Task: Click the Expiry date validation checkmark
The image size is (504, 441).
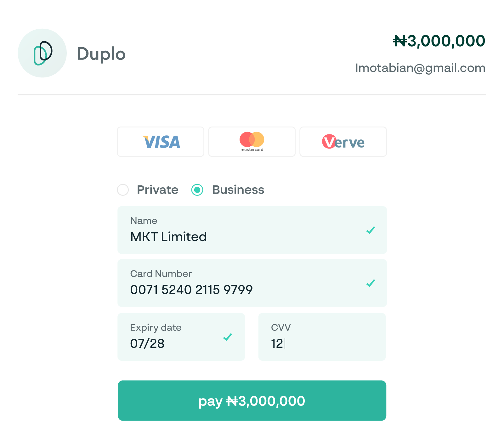Action: [x=227, y=337]
